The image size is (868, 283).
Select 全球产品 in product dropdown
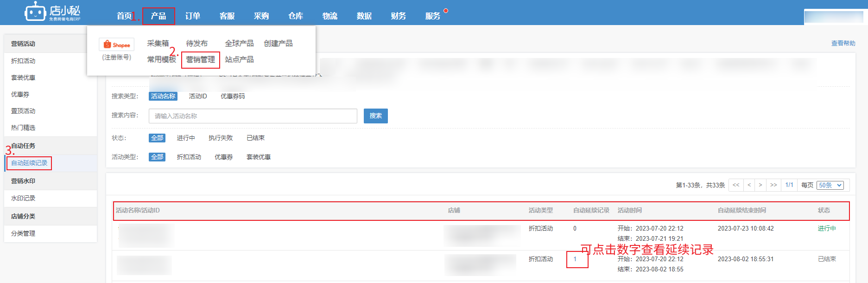point(239,43)
